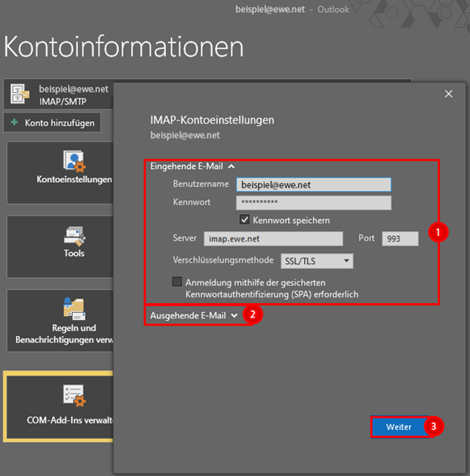Viewport: 470px width, 476px height.
Task: Click the Server field imap.ewe.net
Action: [x=273, y=238]
